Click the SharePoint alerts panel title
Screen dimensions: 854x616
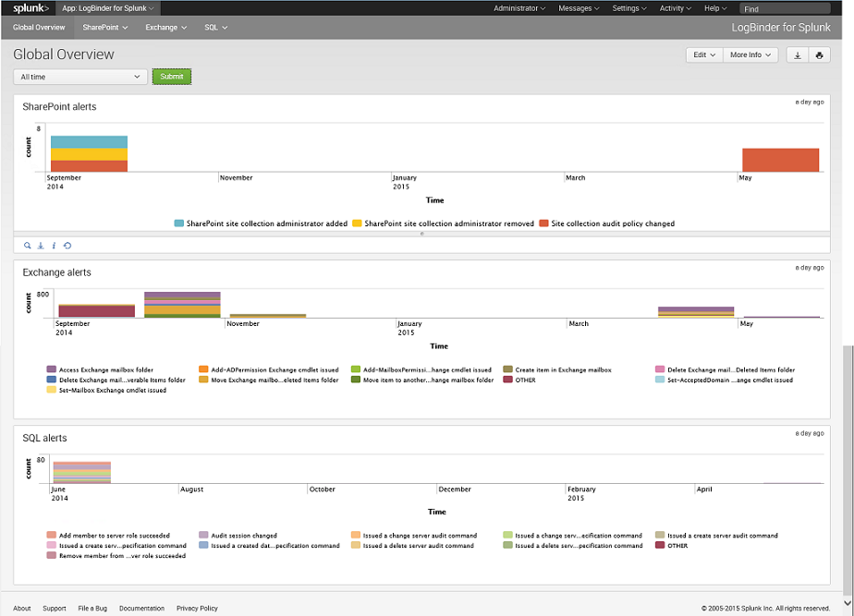tap(59, 106)
